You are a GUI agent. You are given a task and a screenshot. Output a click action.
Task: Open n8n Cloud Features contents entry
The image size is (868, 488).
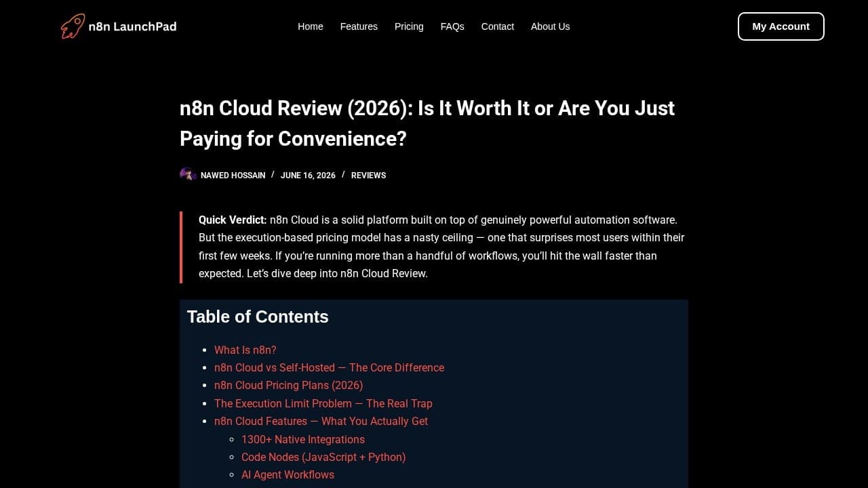click(x=321, y=421)
